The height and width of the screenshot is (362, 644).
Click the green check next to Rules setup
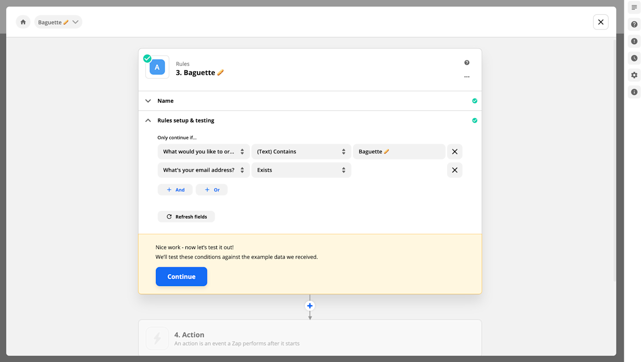475,121
